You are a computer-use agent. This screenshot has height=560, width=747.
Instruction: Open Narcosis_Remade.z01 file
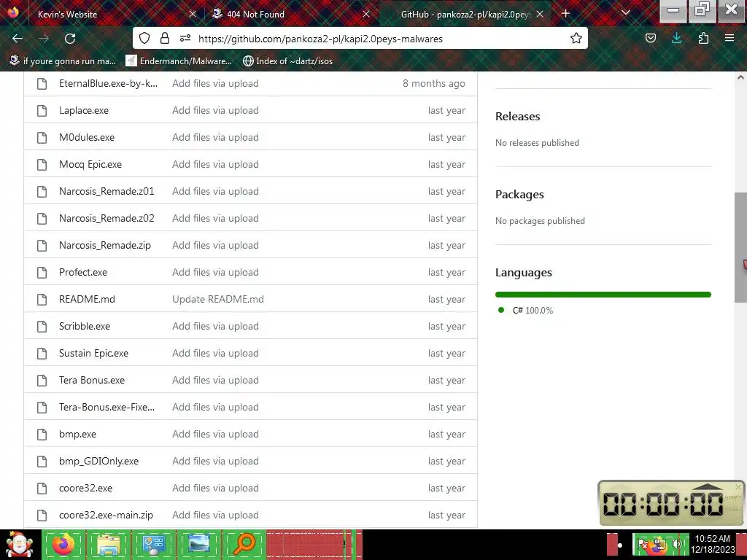click(x=107, y=192)
